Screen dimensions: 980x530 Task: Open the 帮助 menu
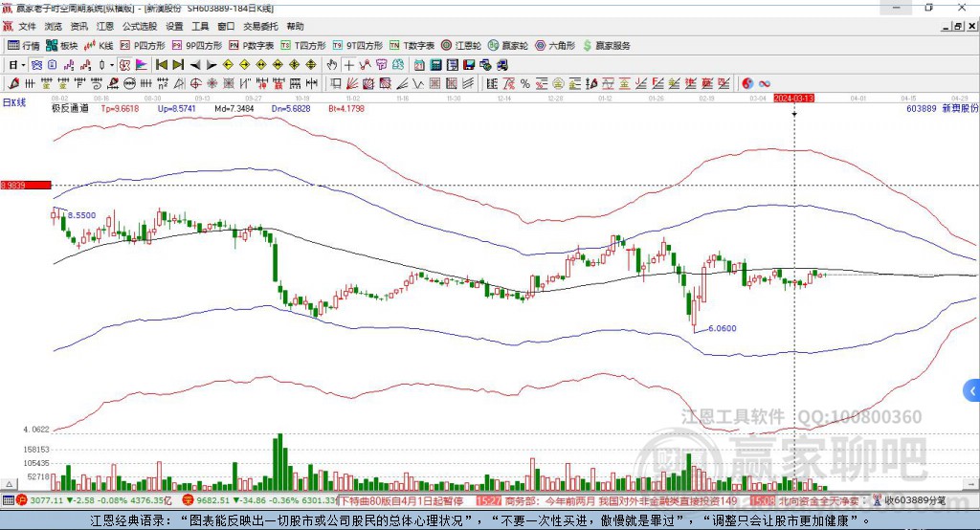point(295,26)
